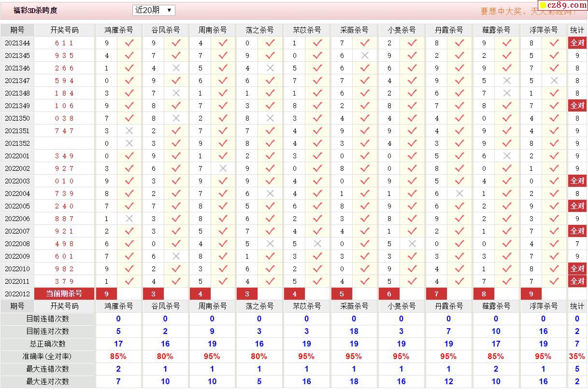The image size is (588, 389).
Task: Click the 全对 badge in row 2021344
Action: 577,43
